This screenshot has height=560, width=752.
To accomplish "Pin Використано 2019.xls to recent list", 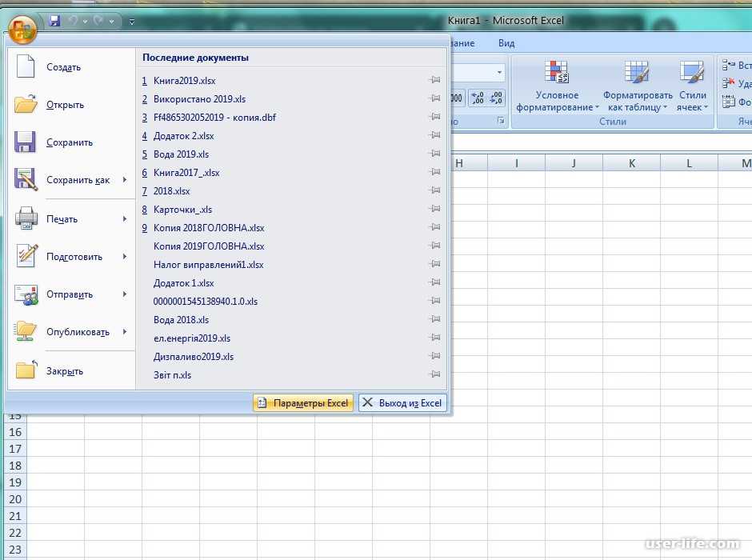I will pos(434,98).
